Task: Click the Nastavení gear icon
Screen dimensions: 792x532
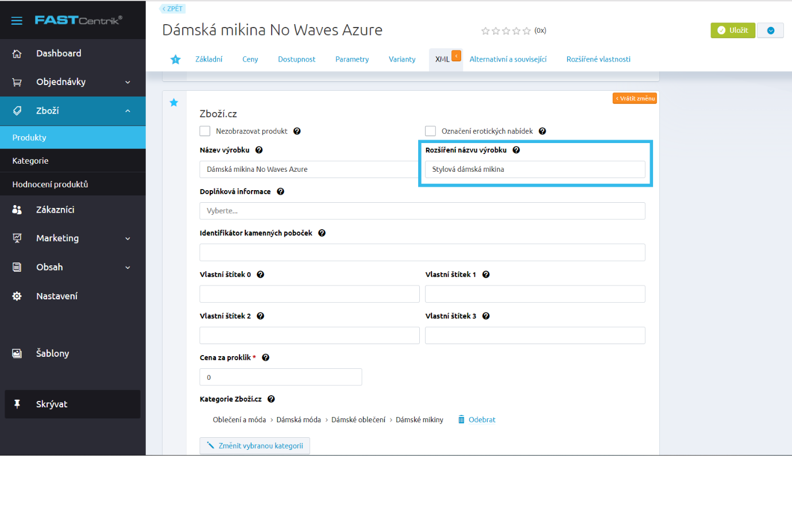Action: point(17,296)
